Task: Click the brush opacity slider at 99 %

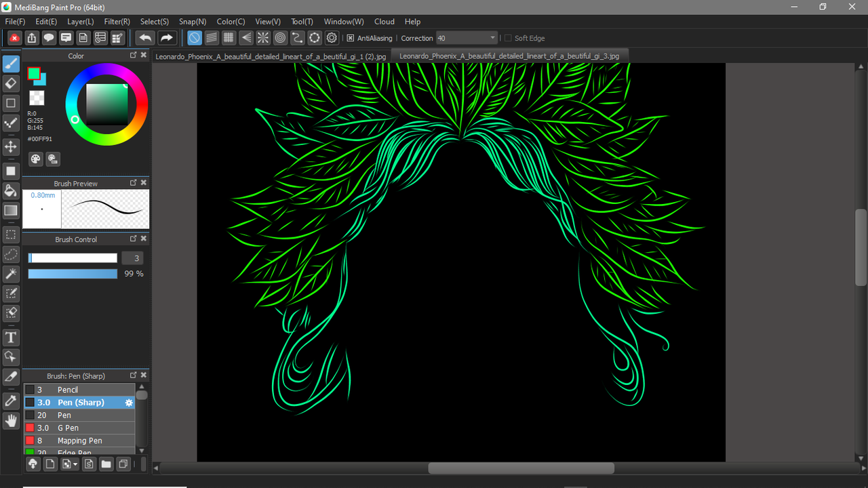Action: (x=73, y=274)
